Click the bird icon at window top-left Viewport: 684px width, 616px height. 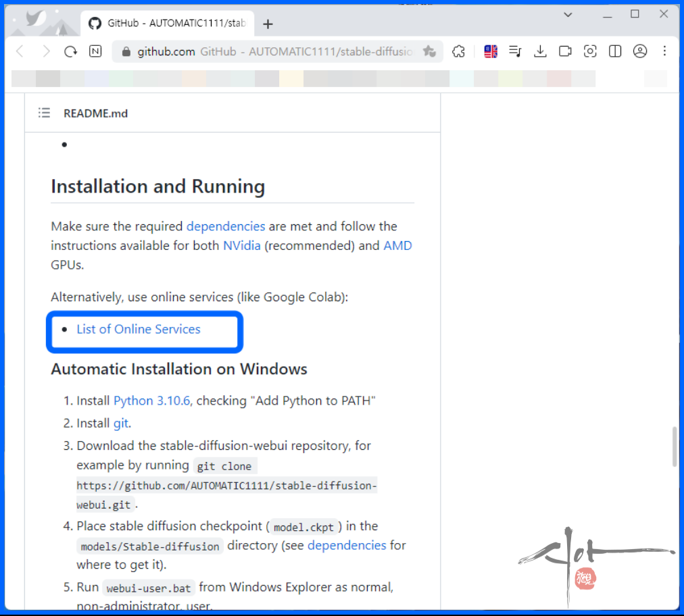click(36, 18)
